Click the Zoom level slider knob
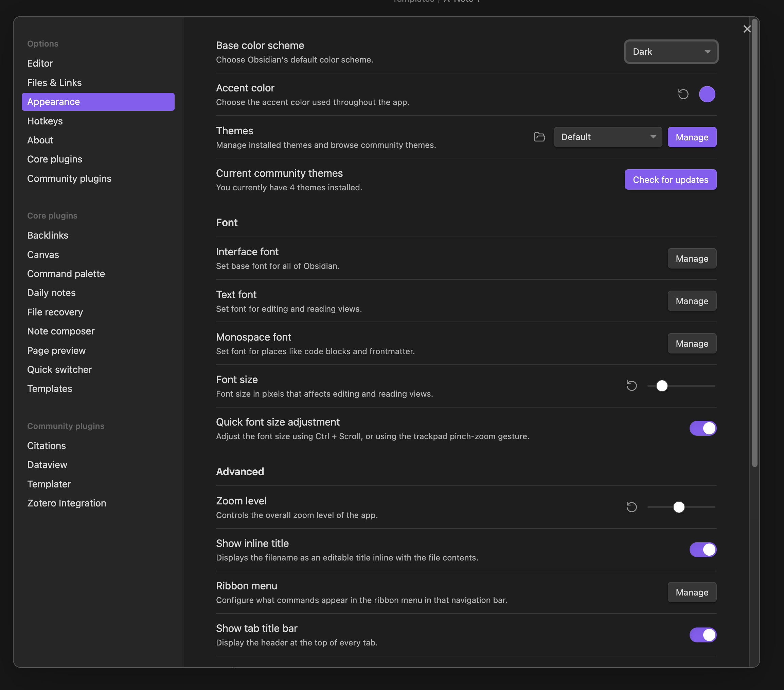784x690 pixels. [678, 507]
